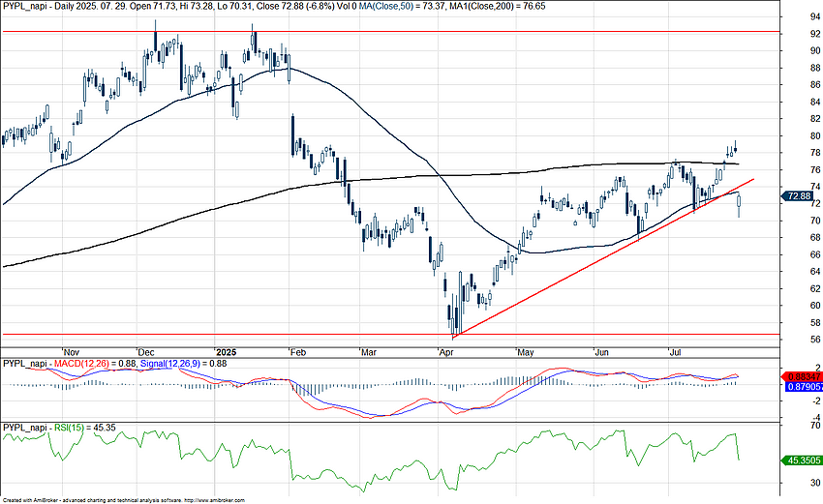Click the 82 price axis label
The width and height of the screenshot is (823, 504).
(x=815, y=119)
